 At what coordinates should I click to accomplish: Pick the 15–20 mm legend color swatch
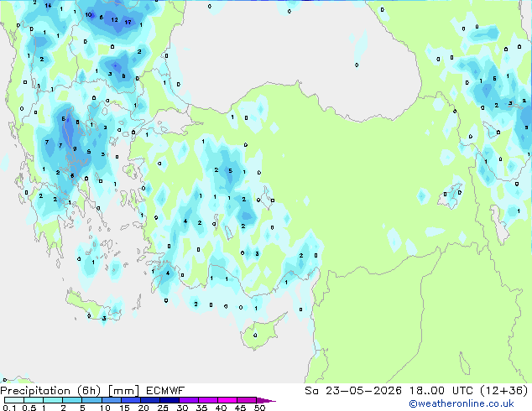point(130,400)
